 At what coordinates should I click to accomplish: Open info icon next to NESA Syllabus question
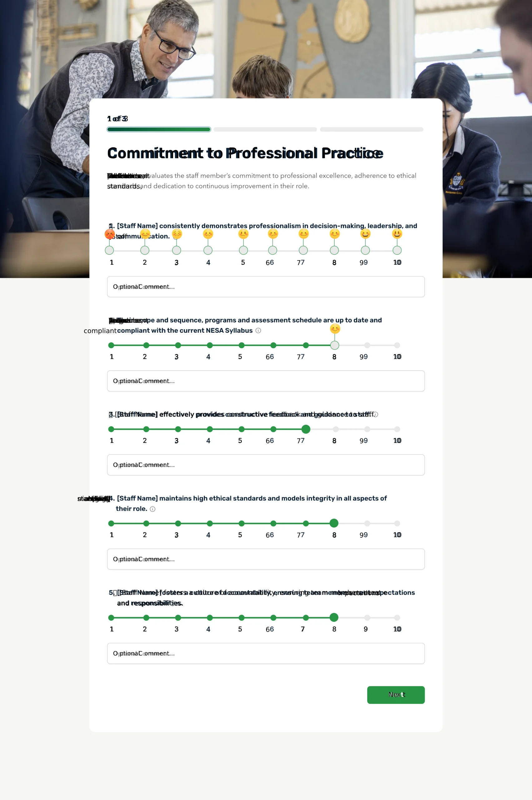258,330
